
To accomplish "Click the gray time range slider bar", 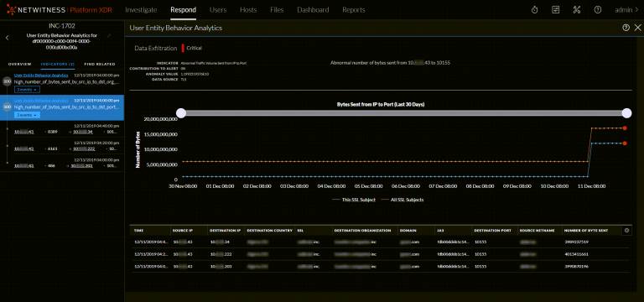I will click(403, 113).
